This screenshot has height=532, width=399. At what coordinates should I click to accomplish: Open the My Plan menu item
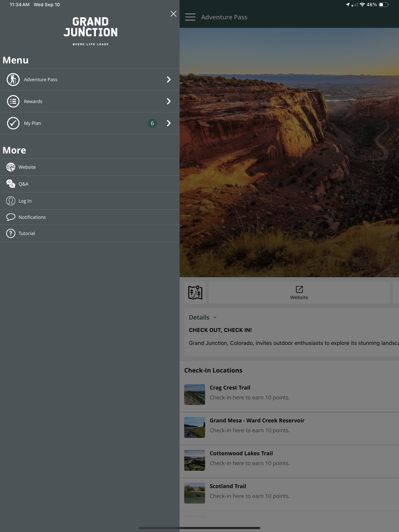click(90, 123)
